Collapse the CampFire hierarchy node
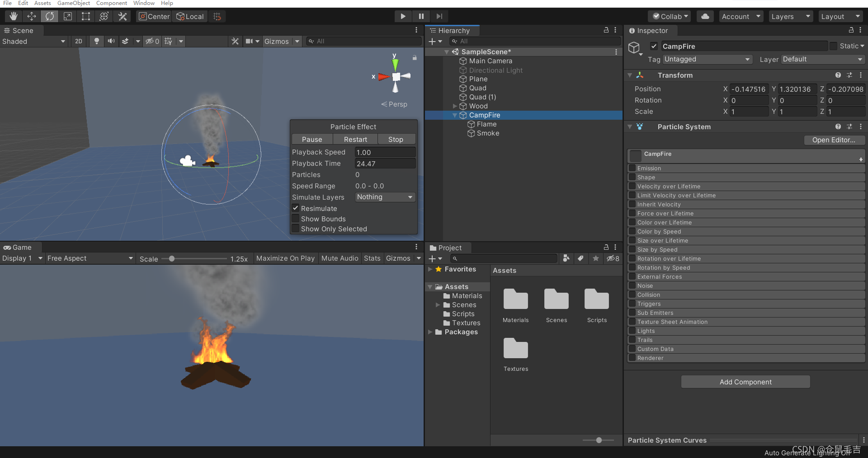Screen dimensions: 868x458 (455, 115)
